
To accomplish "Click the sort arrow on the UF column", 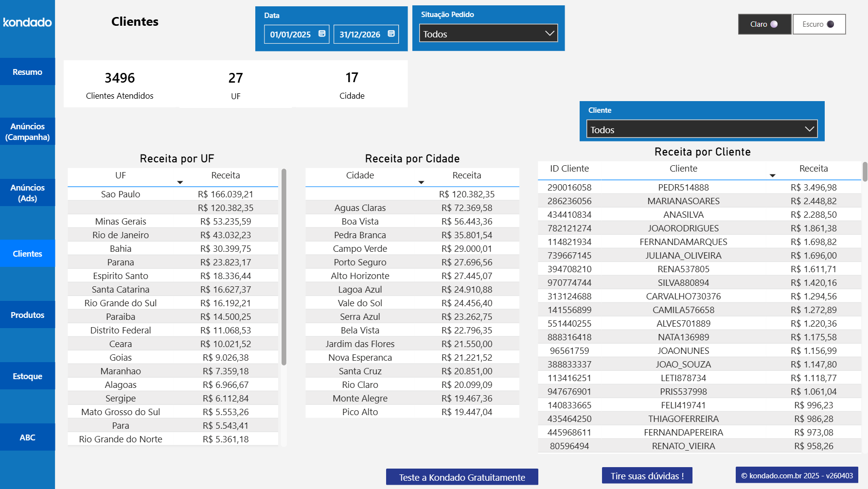I will 180,182.
